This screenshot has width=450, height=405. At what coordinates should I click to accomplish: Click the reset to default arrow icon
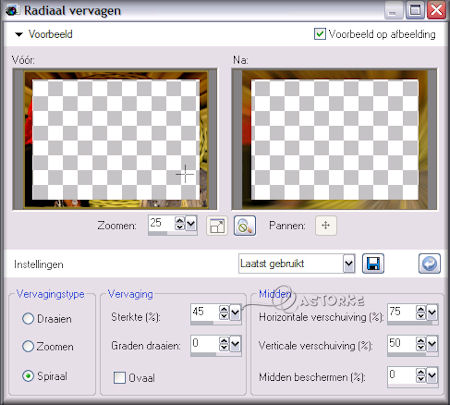pyautogui.click(x=429, y=264)
